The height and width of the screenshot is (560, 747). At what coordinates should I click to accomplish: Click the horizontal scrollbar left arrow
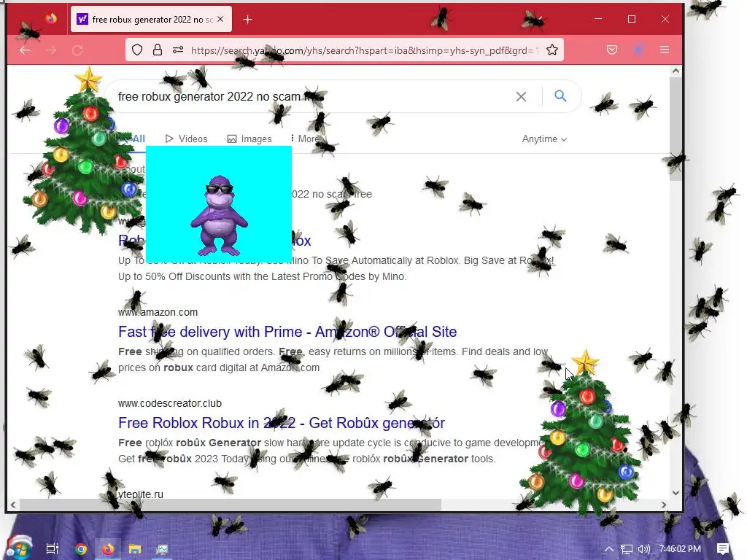pos(13,505)
